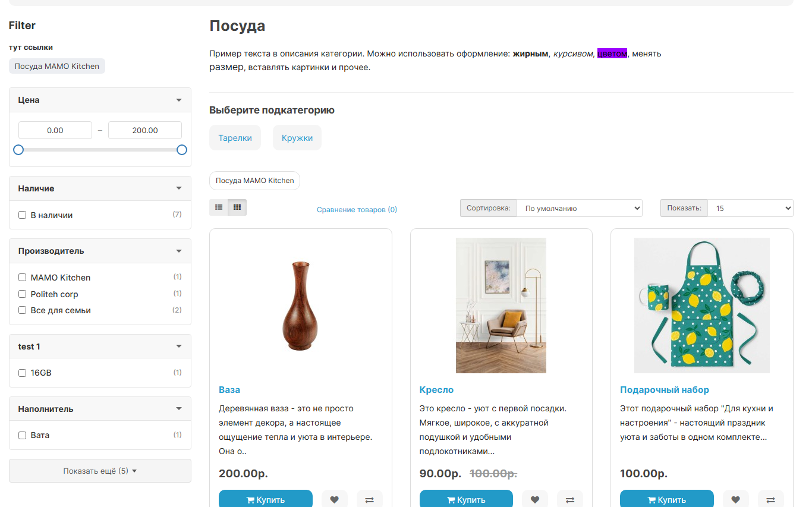Focus the minimum price field 0.00

tap(55, 130)
